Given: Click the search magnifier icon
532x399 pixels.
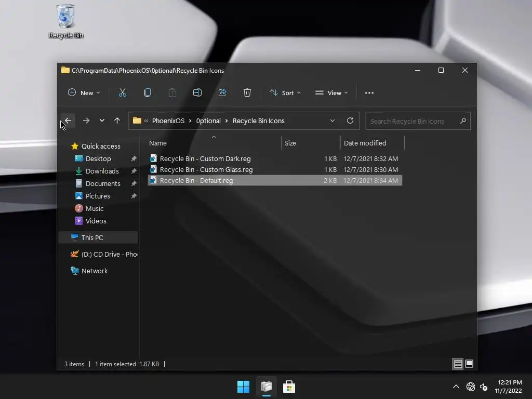Looking at the screenshot, I should [x=463, y=121].
